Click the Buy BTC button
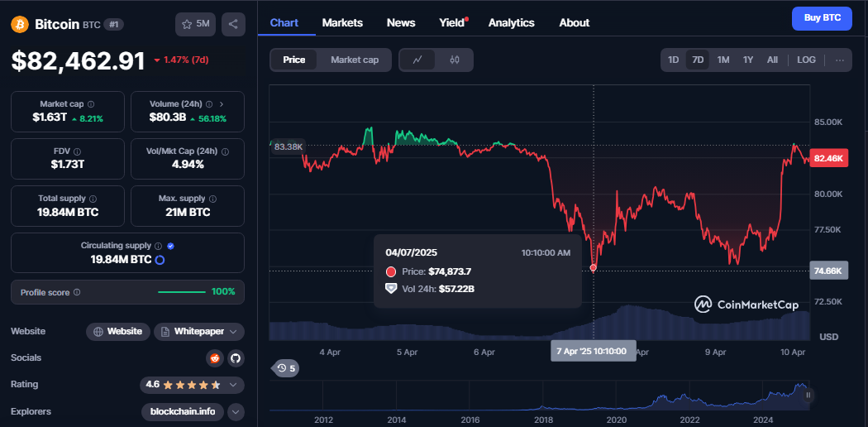The image size is (868, 427). 822,18
